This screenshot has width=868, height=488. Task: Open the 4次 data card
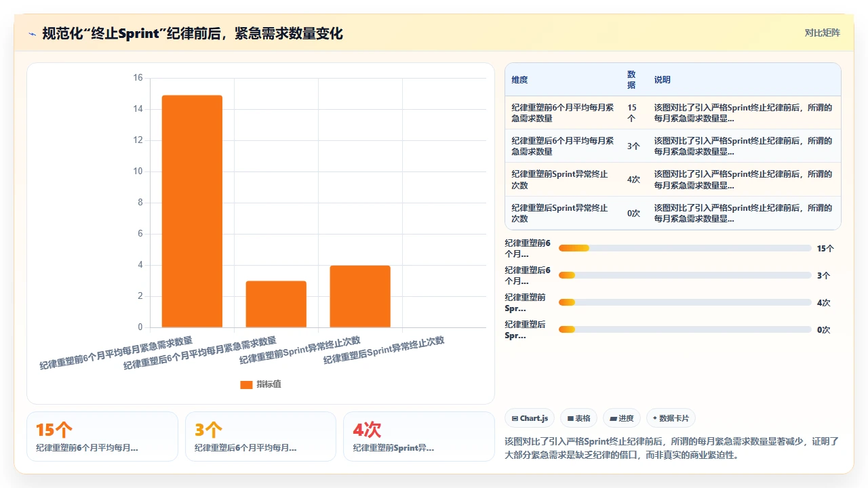pos(419,436)
